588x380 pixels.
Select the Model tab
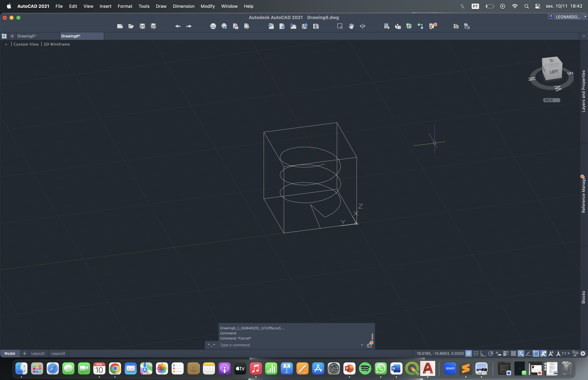coord(10,353)
